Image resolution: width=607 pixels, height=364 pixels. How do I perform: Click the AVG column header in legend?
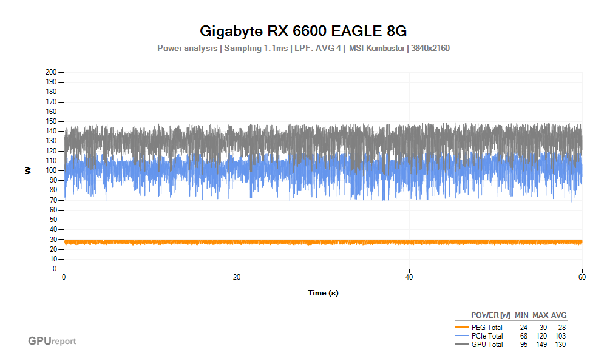click(x=558, y=315)
